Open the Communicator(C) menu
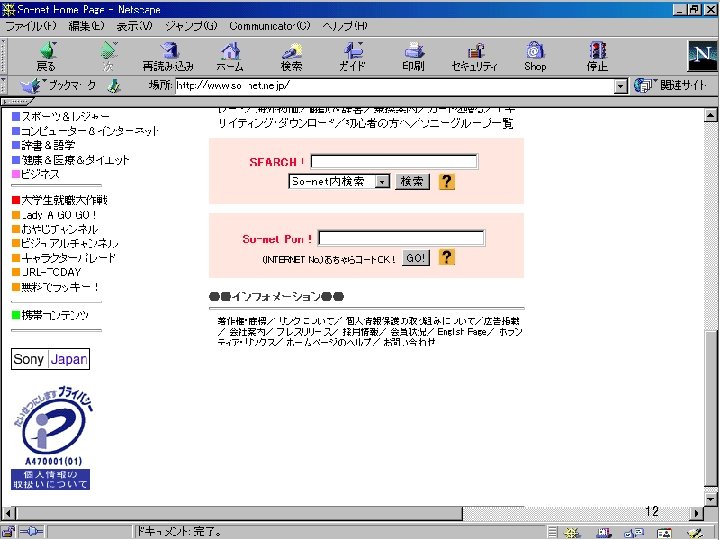 tap(270, 26)
